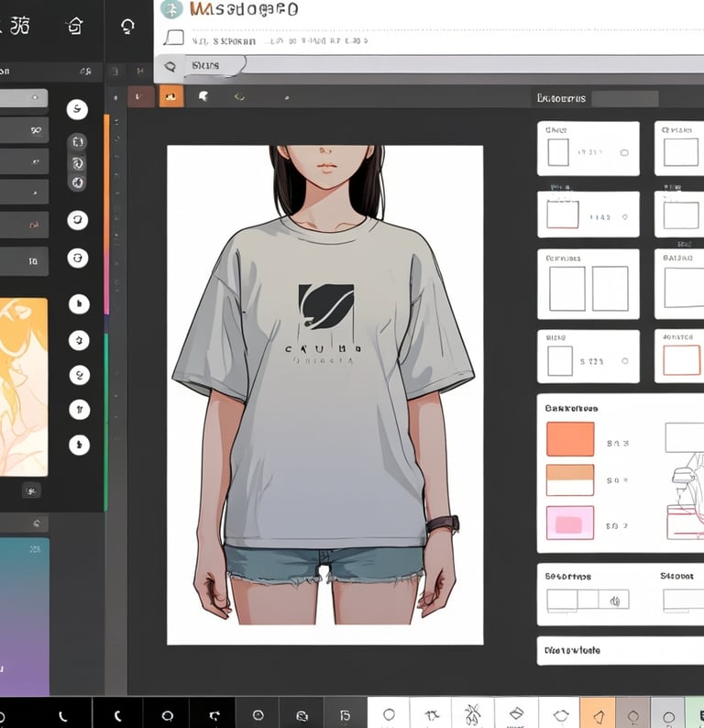Select the red-underlined frame in the 1143 card
The width and height of the screenshot is (704, 728).
(x=563, y=215)
